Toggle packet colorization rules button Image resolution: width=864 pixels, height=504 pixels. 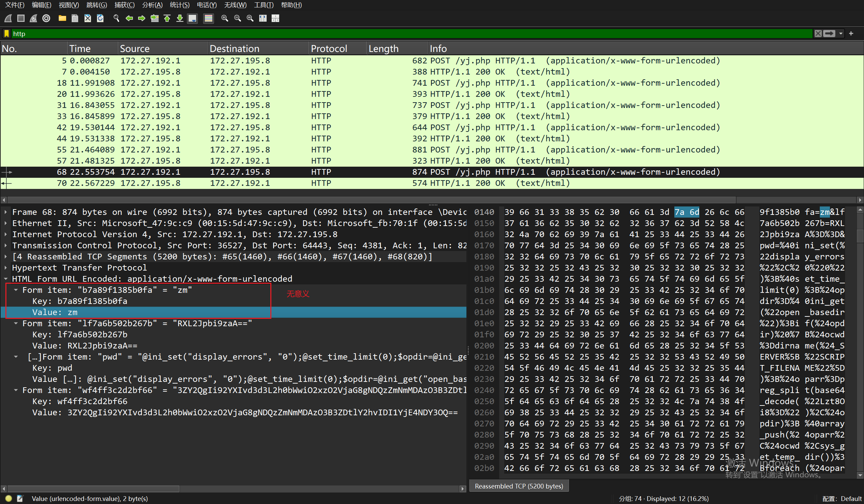coord(208,18)
